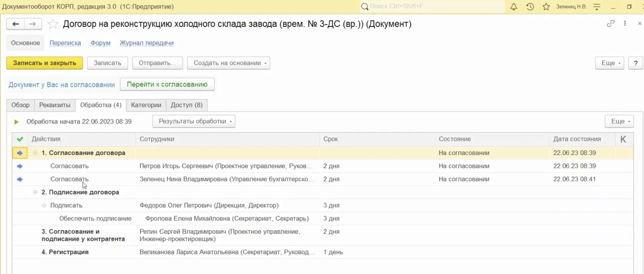The height and width of the screenshot is (274, 644).
Task: Click the back navigation arrow
Action: tap(15, 24)
